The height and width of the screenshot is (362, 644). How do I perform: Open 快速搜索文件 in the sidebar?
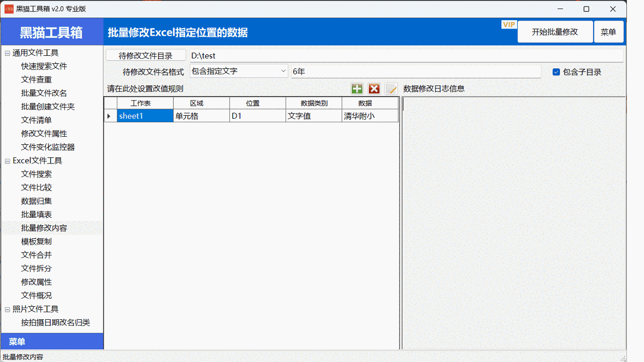coord(44,66)
